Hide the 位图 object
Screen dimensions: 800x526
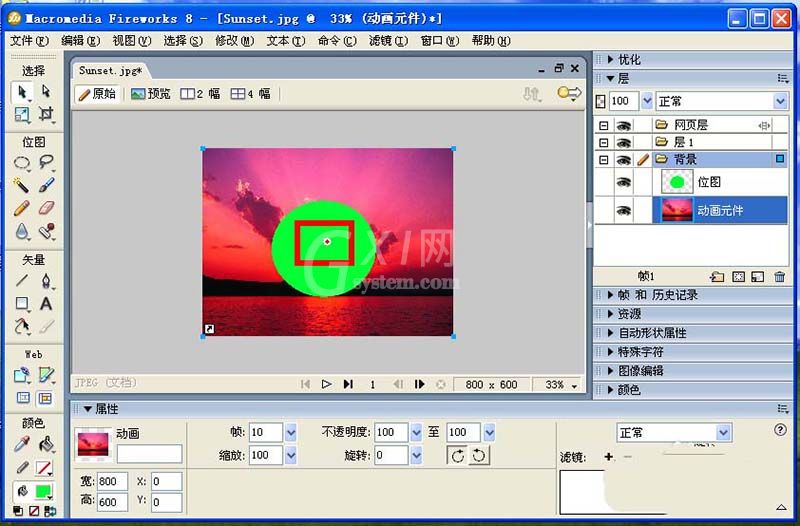(x=623, y=182)
